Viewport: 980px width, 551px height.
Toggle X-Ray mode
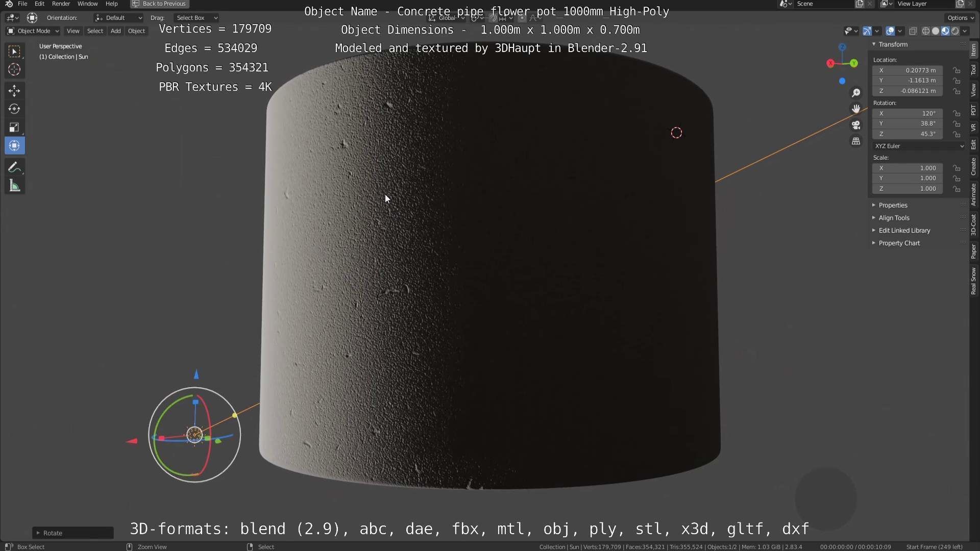pos(913,31)
